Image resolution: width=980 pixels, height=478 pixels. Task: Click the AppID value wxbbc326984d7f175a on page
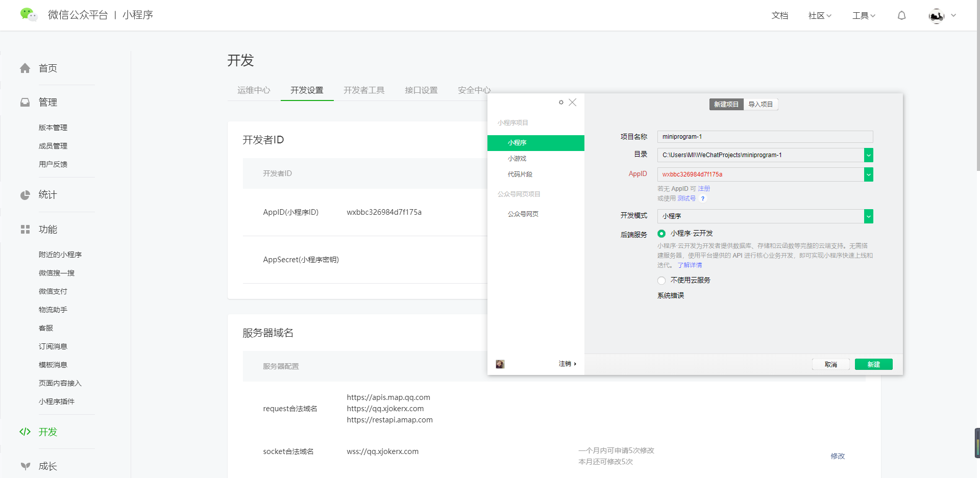[x=384, y=212]
